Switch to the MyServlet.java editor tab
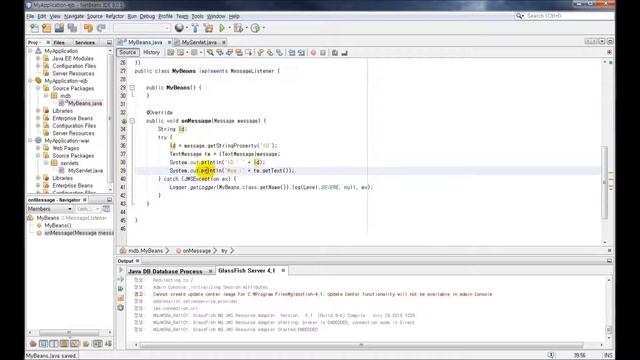Image resolution: width=640 pixels, height=360 pixels. (199, 42)
